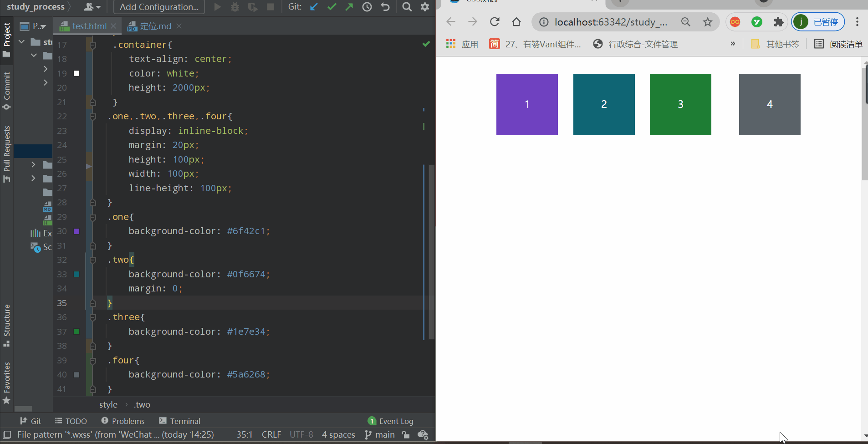Fold the .one,.two,.three,.four rule block
The height and width of the screenshot is (444, 868).
pos(93,117)
